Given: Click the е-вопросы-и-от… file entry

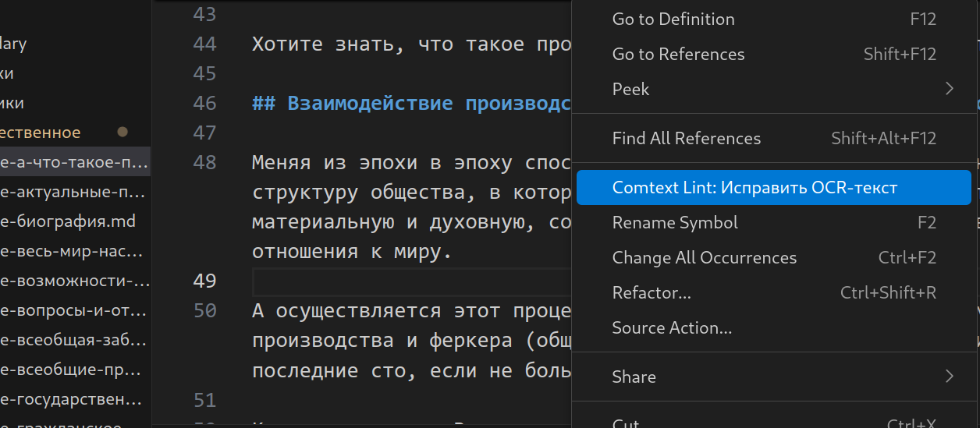Looking at the screenshot, I should click(x=73, y=312).
